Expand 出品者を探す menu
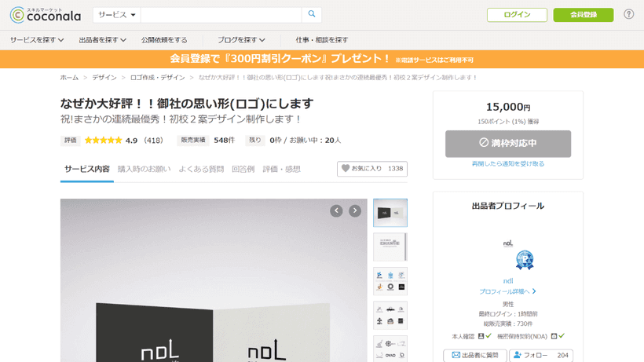Screen dimensions: 644x362 point(102,40)
